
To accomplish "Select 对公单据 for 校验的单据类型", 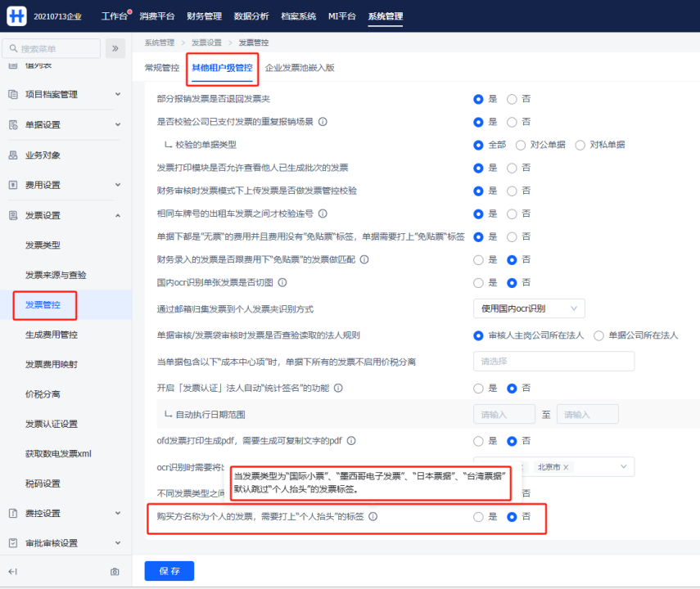I will pyautogui.click(x=521, y=145).
